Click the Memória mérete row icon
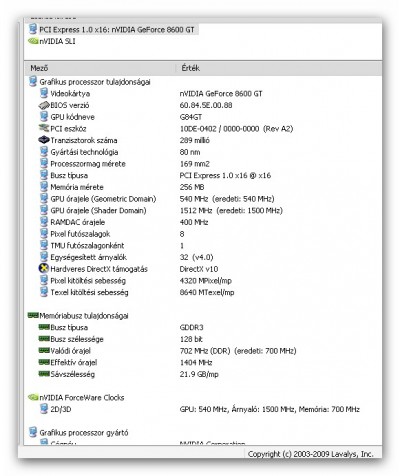 click(44, 187)
